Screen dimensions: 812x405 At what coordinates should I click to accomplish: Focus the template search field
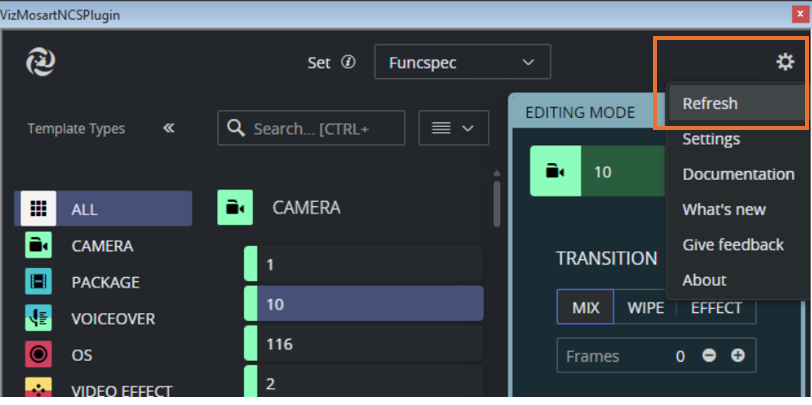point(311,128)
